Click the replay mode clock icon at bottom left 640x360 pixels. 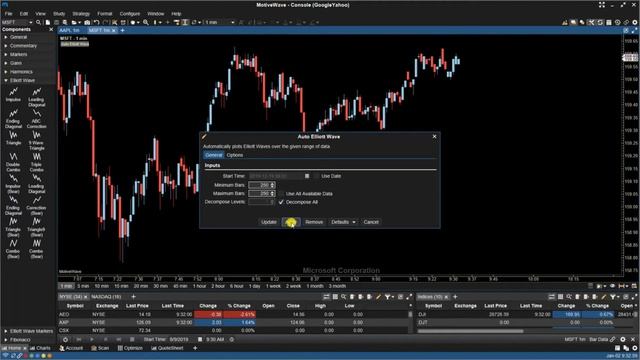point(65,339)
